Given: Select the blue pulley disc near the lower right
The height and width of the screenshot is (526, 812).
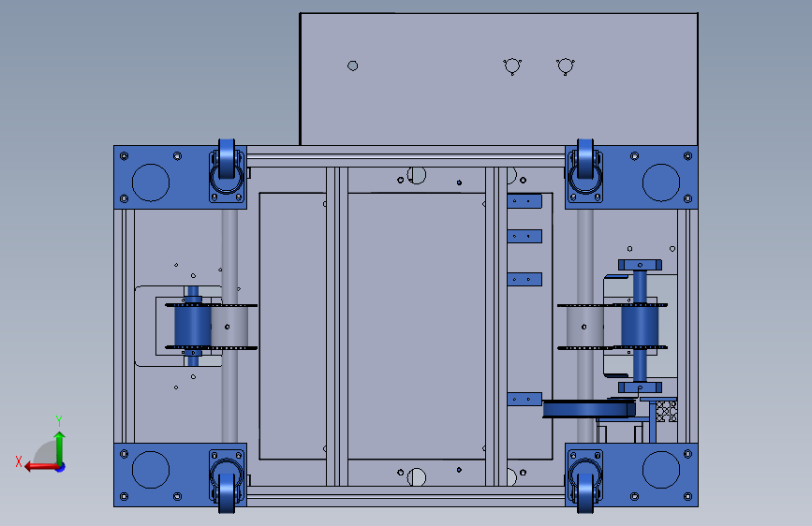Looking at the screenshot, I should coord(589,410).
